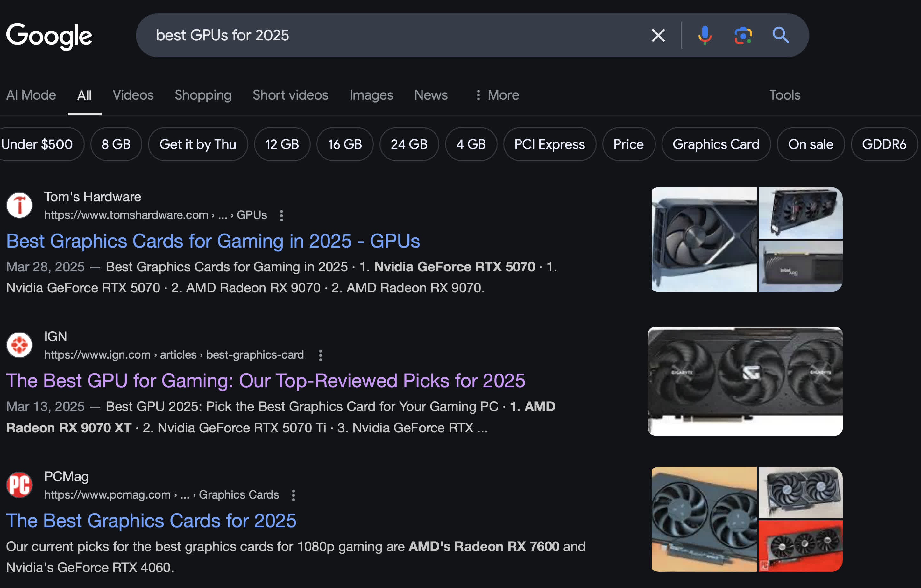Toggle the Under $500 filter chip
921x588 pixels.
pyautogui.click(x=38, y=144)
